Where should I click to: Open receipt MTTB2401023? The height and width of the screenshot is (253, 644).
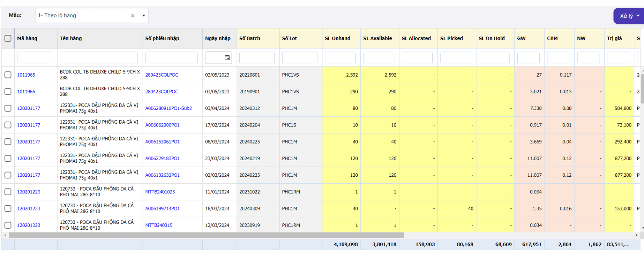[160, 192]
